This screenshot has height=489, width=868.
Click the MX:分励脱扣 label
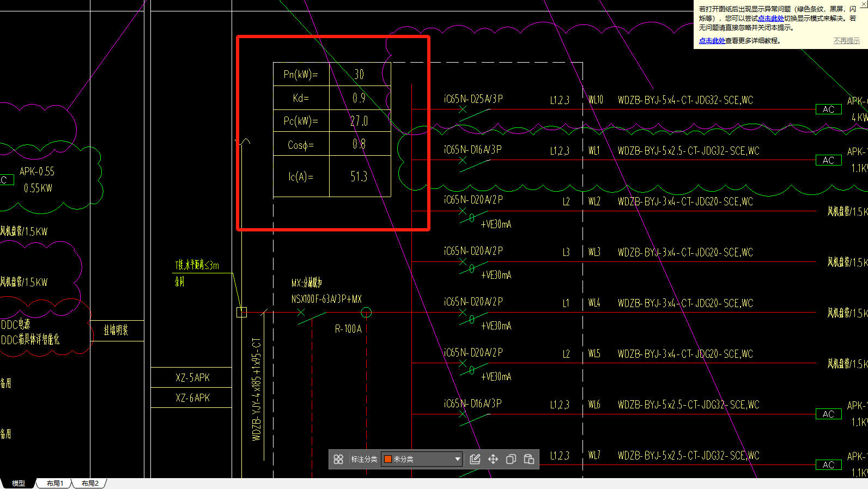[x=307, y=283]
